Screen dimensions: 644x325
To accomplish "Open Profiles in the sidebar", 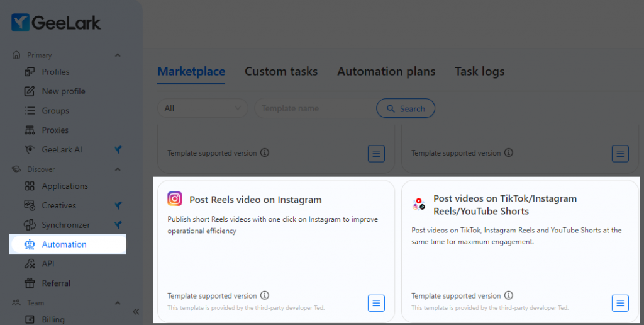I will (x=55, y=72).
